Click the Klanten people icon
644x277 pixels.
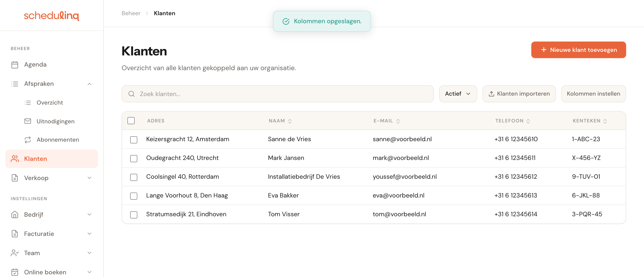[15, 159]
